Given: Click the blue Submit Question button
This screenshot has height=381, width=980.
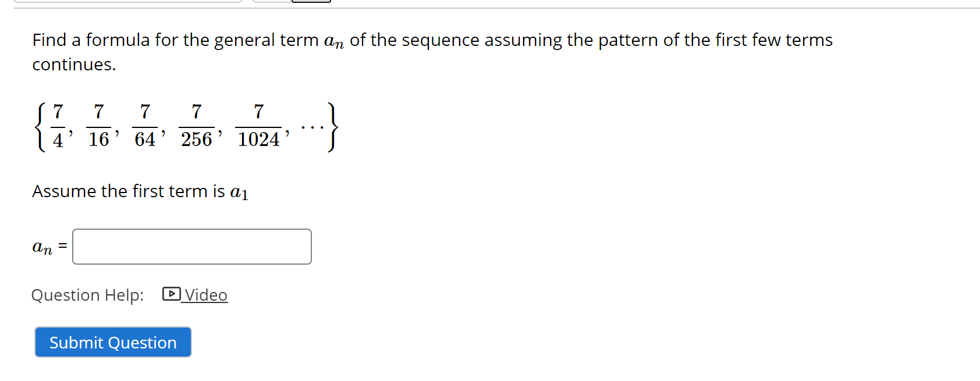Looking at the screenshot, I should click(x=112, y=342).
